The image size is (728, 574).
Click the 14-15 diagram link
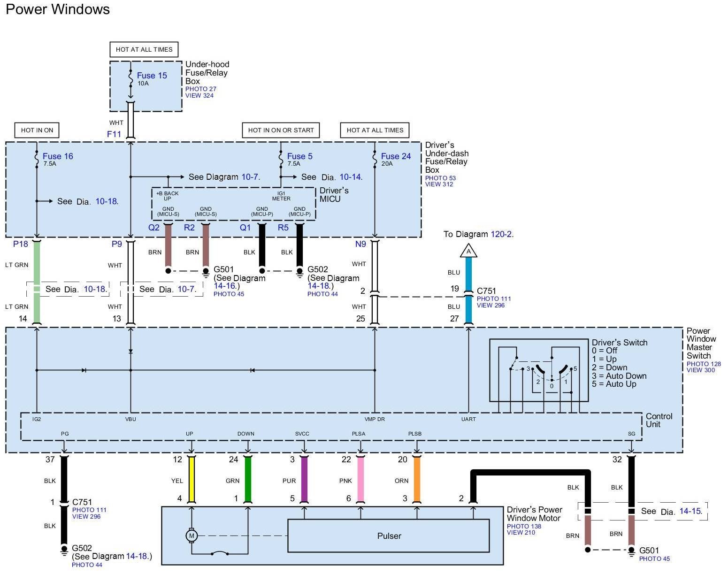coord(690,511)
